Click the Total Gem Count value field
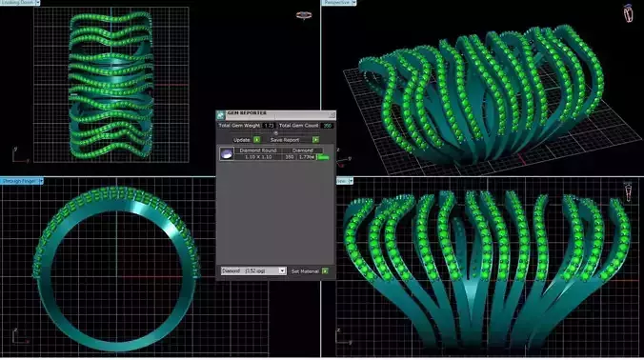This screenshot has width=644, height=360. pos(328,126)
